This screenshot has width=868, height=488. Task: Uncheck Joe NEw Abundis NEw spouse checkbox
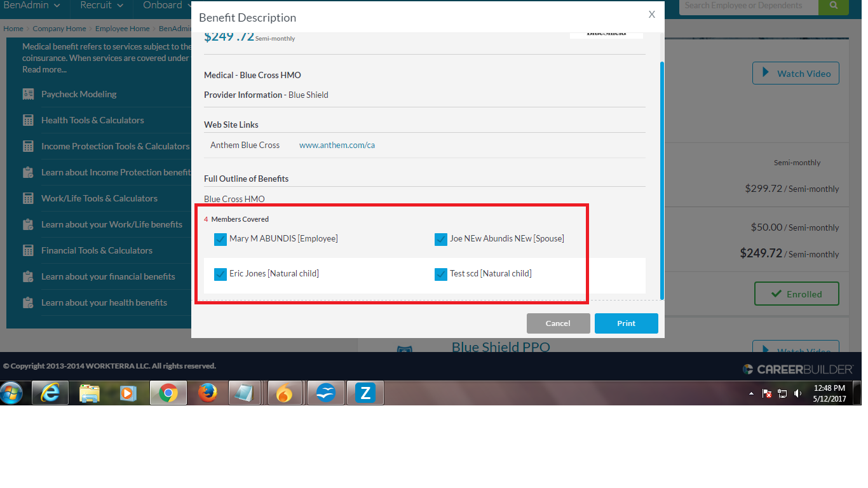click(x=441, y=240)
